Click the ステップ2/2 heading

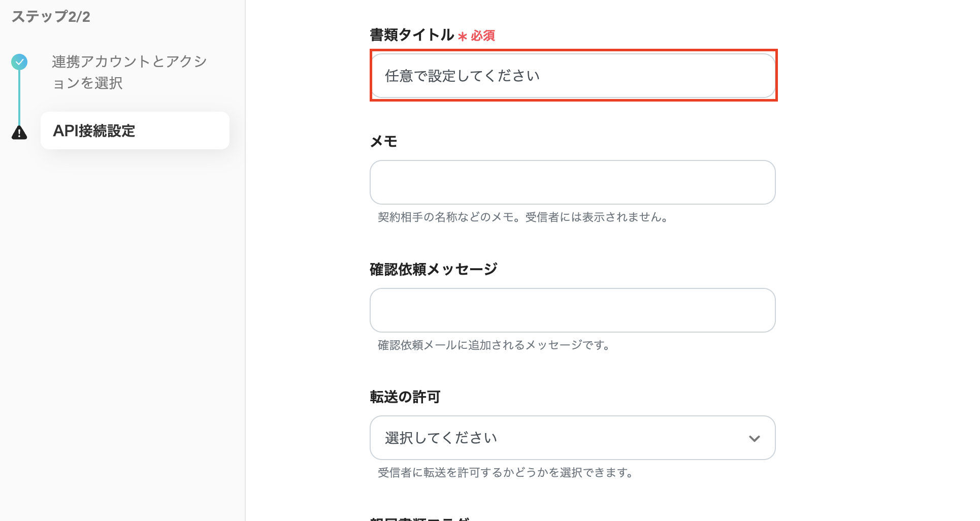(x=51, y=16)
